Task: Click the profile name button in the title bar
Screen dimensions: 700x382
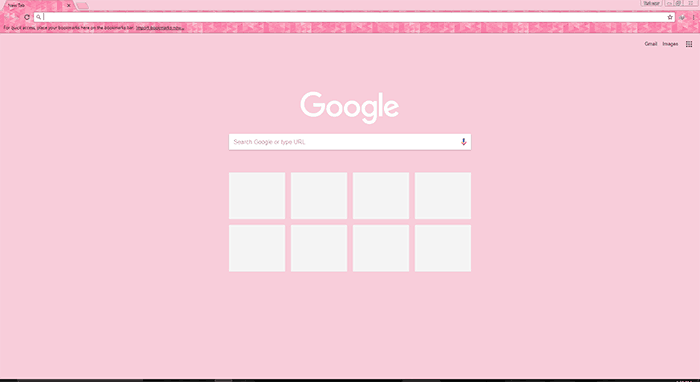Action: 651,3
